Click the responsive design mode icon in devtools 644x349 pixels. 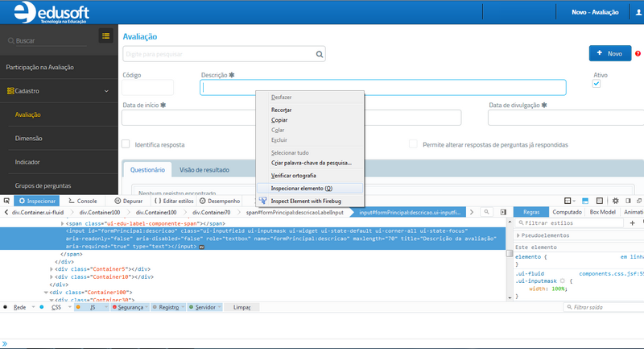[600, 201]
